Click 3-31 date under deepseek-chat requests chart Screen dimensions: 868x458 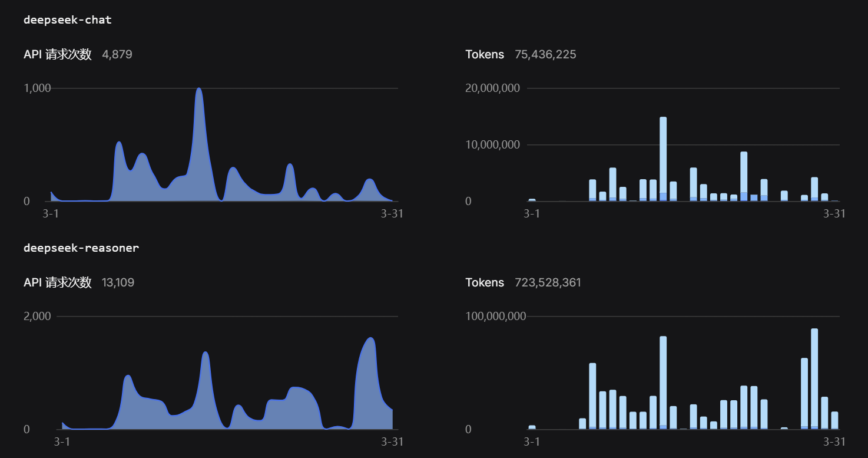point(392,214)
